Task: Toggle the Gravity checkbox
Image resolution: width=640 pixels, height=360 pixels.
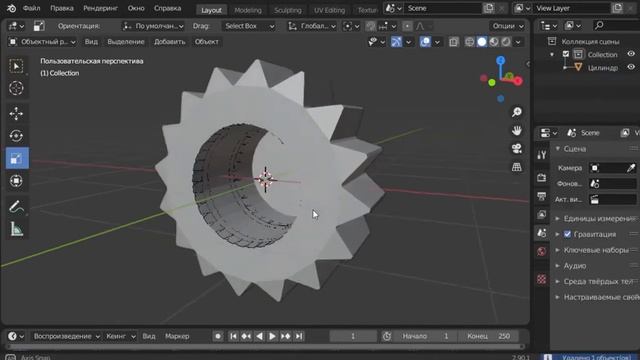Action: coord(567,234)
